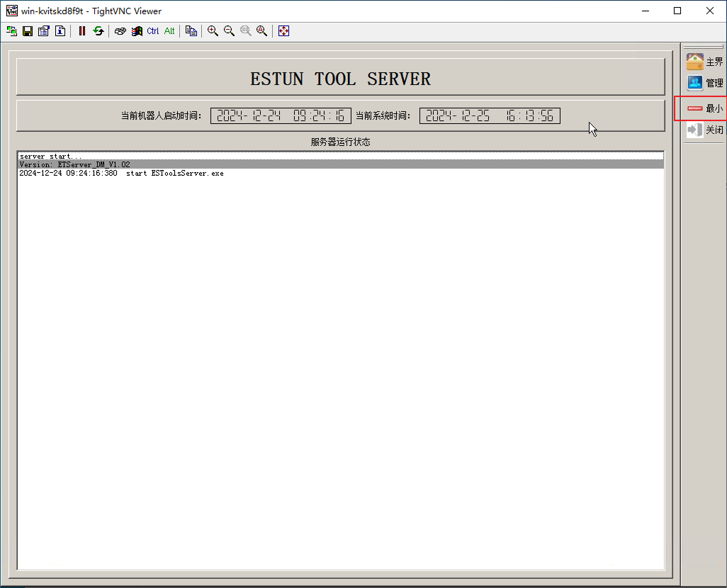727x588 pixels.
Task: Select the 'Version: ETServer_DM_V1.02' log line
Action: pos(341,164)
